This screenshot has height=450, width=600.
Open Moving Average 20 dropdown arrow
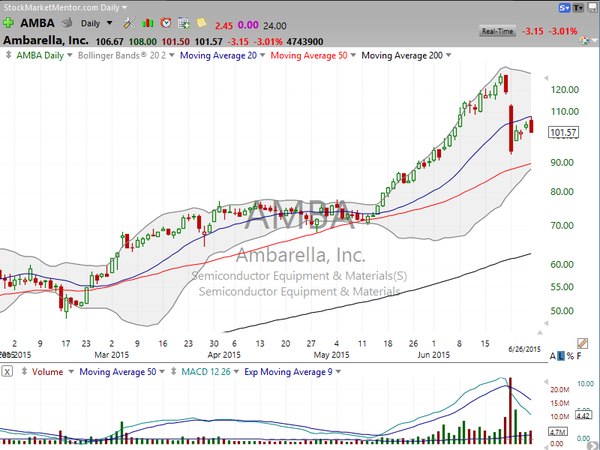[x=262, y=55]
